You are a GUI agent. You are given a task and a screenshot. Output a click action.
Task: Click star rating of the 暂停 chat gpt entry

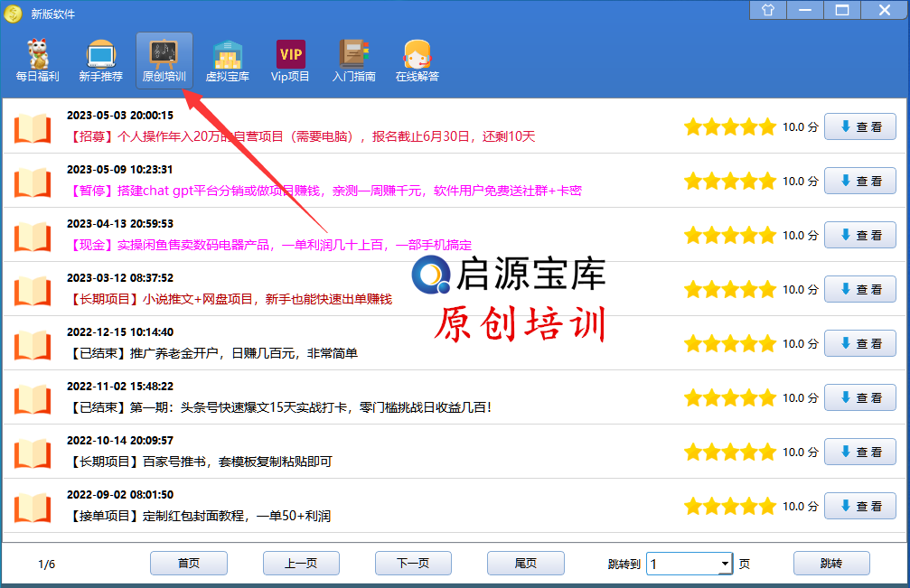730,181
